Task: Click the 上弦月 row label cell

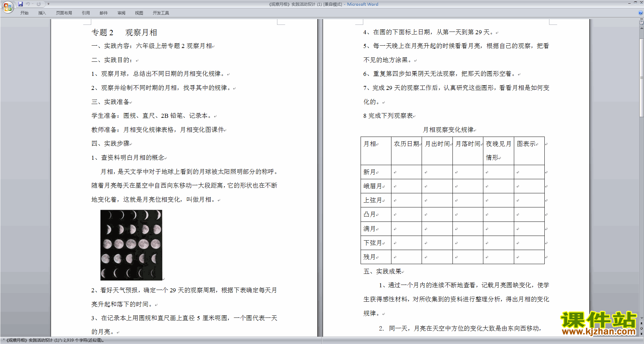Action: coord(376,200)
